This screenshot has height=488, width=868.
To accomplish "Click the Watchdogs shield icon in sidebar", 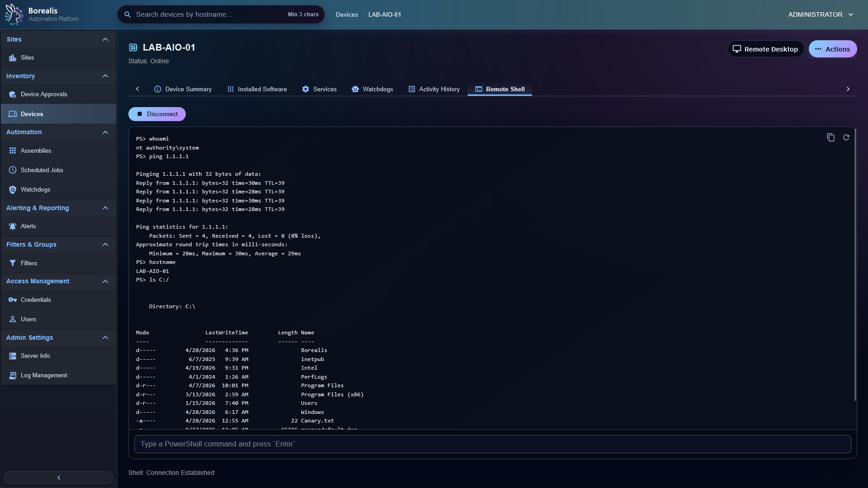I will 13,190.
